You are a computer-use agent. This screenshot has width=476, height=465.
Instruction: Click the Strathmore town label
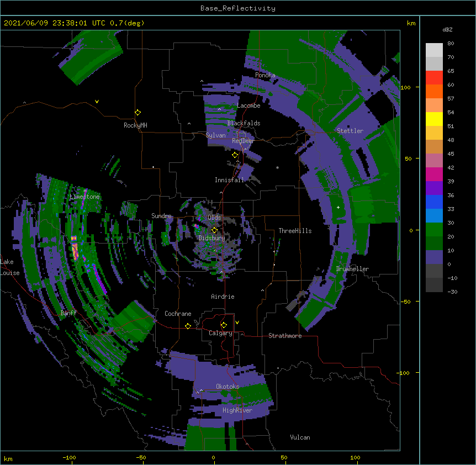(x=285, y=336)
